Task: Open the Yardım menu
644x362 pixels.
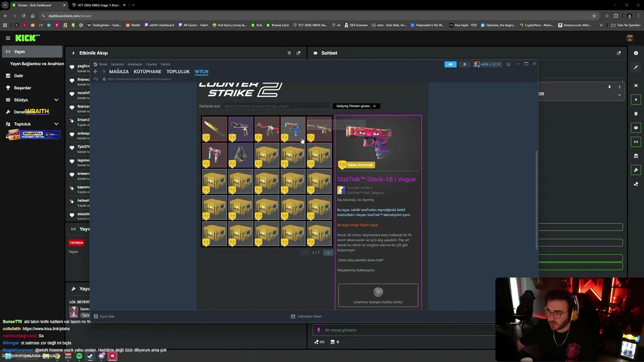Action: click(x=165, y=64)
